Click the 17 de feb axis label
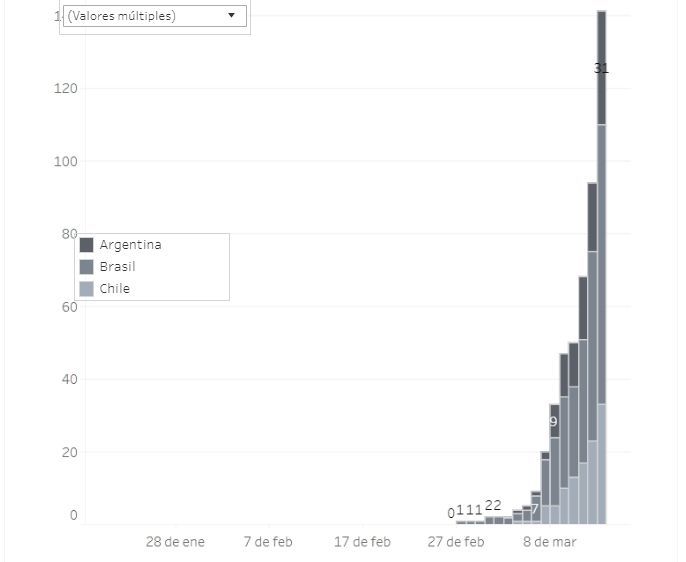This screenshot has height=562, width=686. pos(362,542)
